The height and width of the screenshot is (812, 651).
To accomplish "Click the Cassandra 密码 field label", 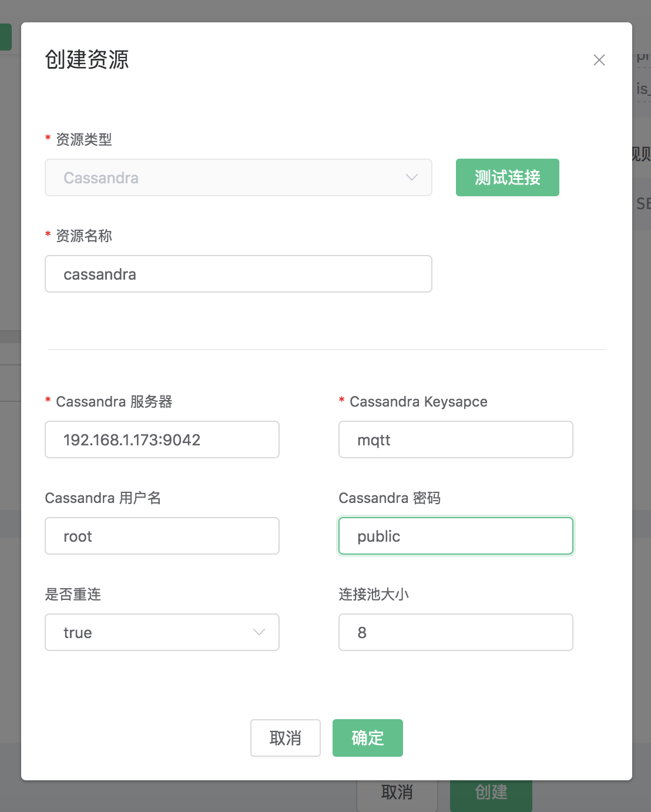I will tap(390, 498).
